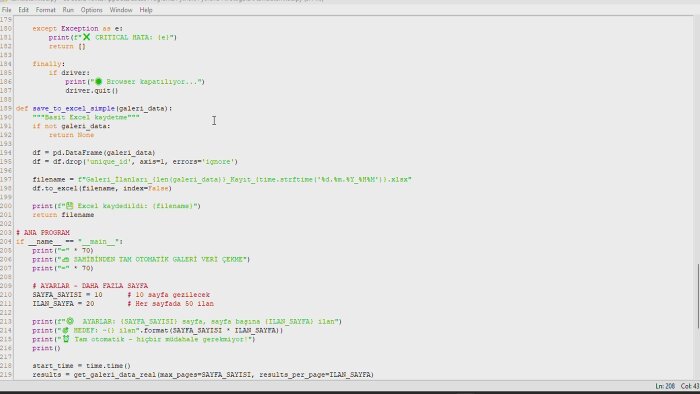Click the 'ILAN_SAYFA = 20' assignment

point(63,303)
